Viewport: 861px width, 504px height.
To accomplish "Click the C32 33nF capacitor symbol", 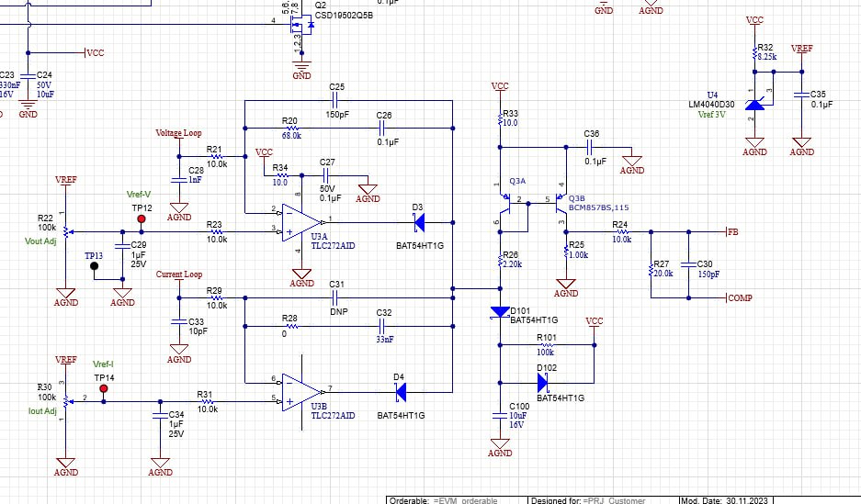I will [x=382, y=326].
